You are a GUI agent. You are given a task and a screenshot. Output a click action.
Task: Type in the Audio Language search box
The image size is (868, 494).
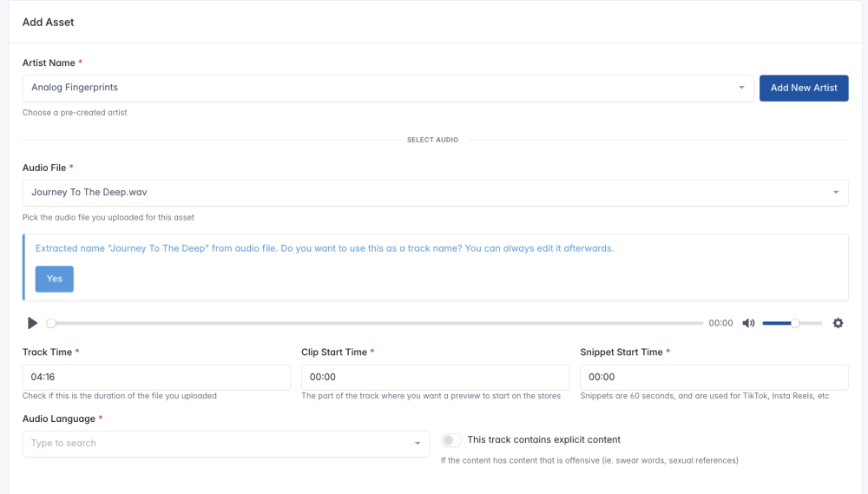217,444
